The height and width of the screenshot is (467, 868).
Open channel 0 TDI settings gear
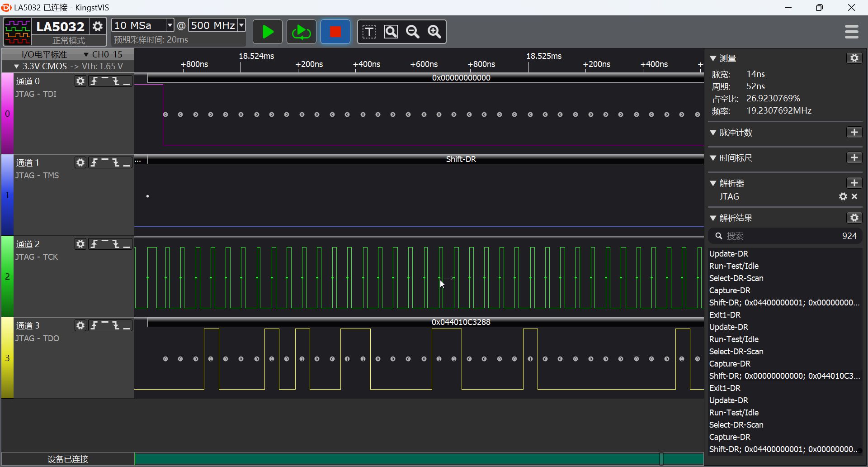pos(80,81)
